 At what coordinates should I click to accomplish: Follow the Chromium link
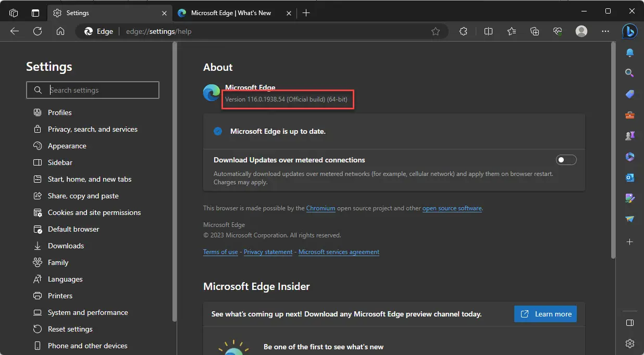tap(320, 208)
